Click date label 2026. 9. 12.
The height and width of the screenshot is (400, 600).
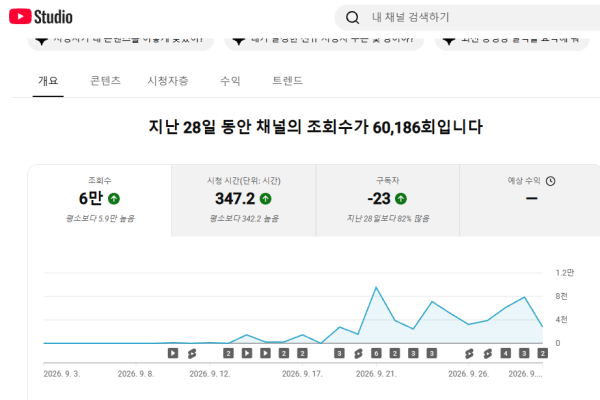tap(210, 374)
